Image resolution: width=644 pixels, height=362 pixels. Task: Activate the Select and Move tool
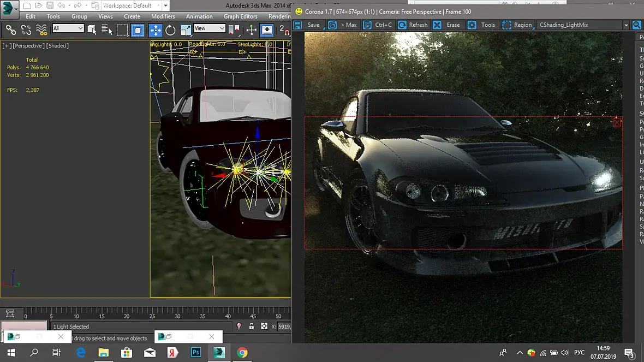pyautogui.click(x=156, y=29)
